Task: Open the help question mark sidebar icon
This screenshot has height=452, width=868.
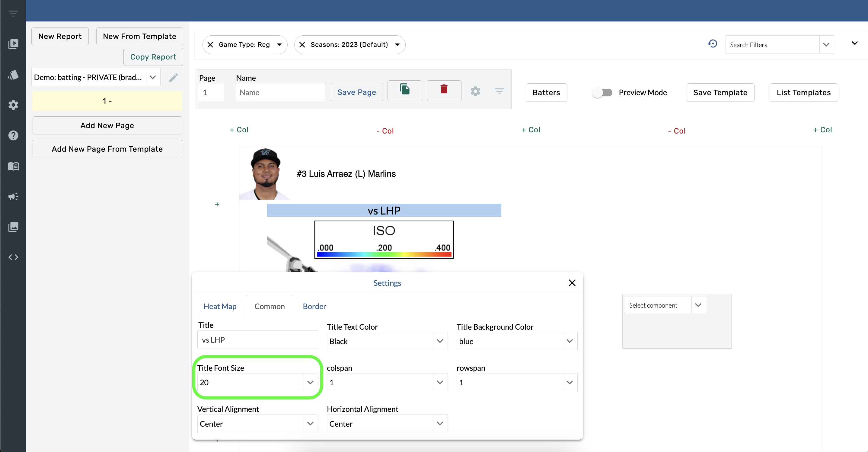Action: coord(13,135)
